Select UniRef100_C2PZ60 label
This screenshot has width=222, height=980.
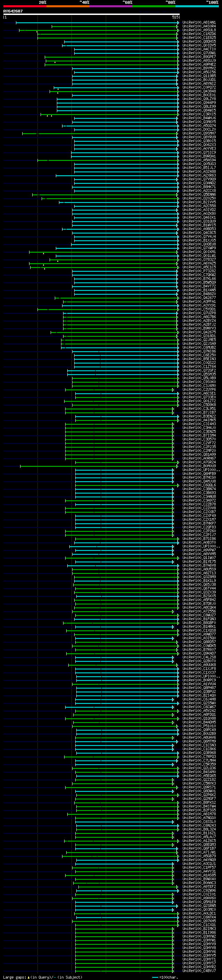(199, 531)
